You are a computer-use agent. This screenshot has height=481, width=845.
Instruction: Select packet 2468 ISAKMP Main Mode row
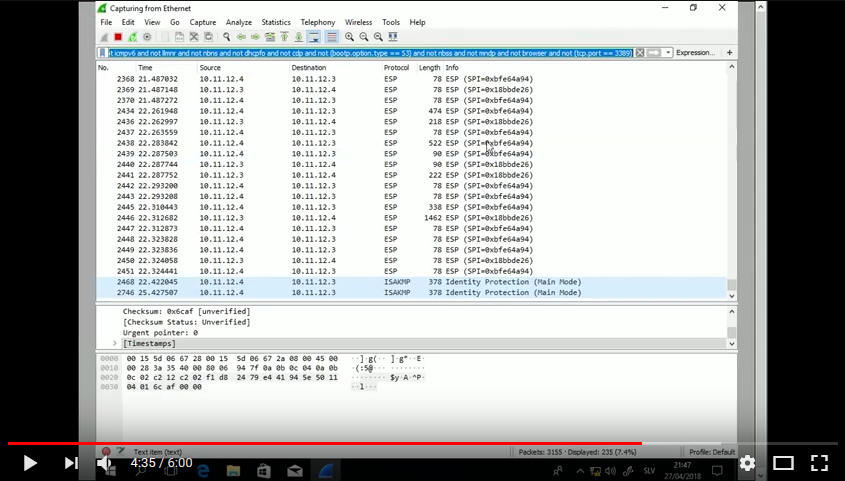pyautogui.click(x=411, y=282)
